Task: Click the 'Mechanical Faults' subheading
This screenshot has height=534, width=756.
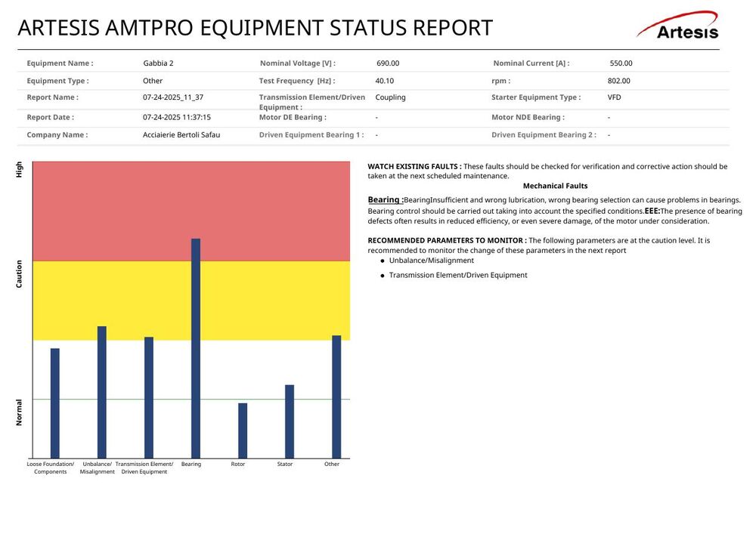Action: coord(556,186)
